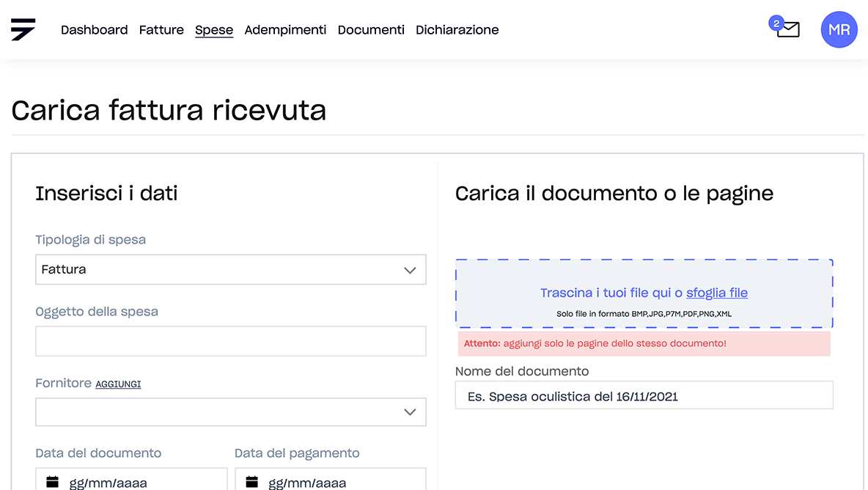This screenshot has width=868, height=490.
Task: Click the sfoglia file link
Action: [x=716, y=293]
